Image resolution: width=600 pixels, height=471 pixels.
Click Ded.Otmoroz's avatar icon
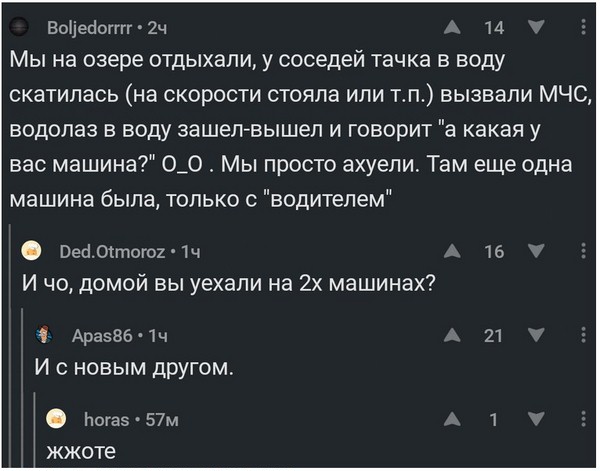pos(31,251)
